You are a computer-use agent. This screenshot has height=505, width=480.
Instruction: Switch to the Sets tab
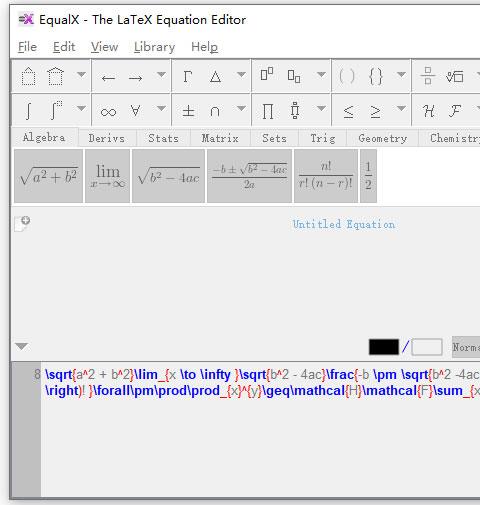274,138
